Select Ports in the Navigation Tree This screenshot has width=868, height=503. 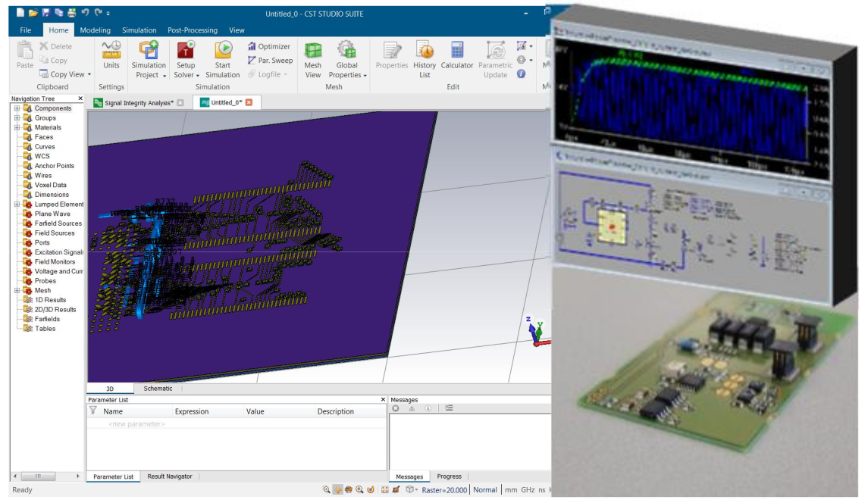[x=42, y=242]
